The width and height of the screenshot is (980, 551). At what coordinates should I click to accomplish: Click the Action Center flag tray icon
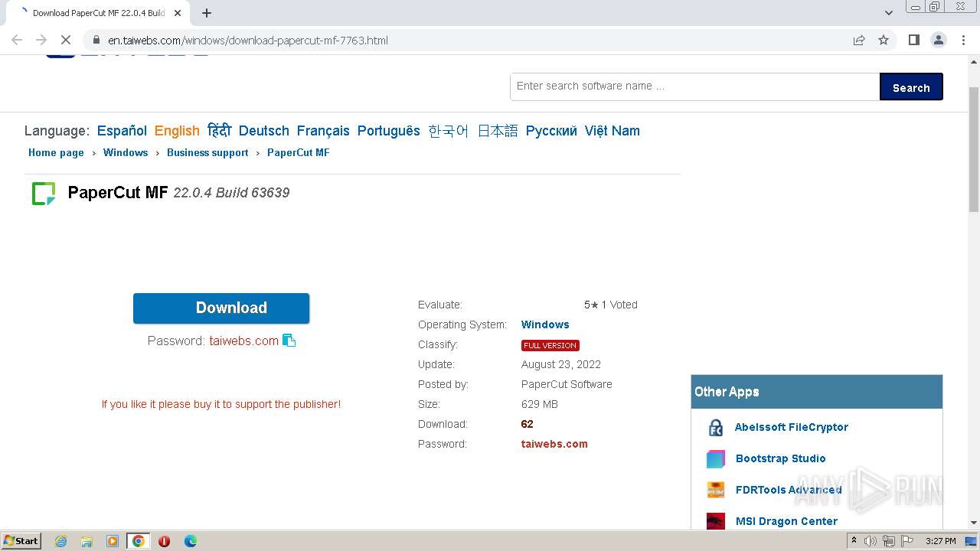click(906, 541)
